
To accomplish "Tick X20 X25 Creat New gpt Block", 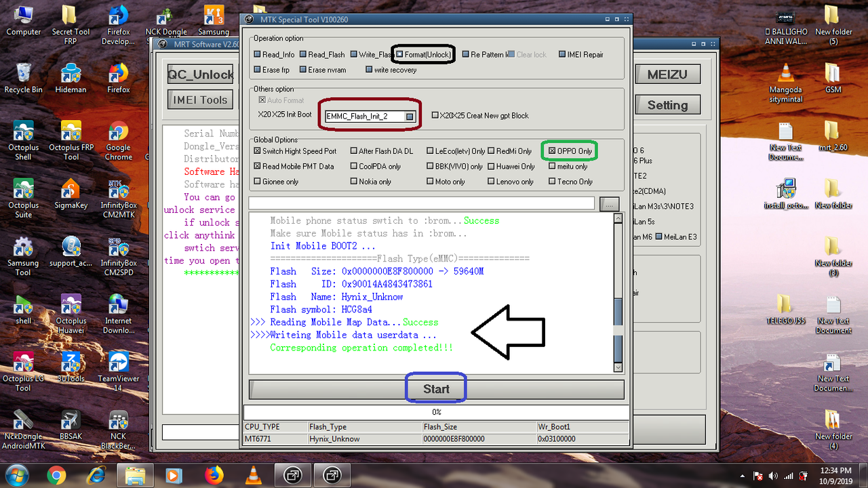I will pos(435,115).
